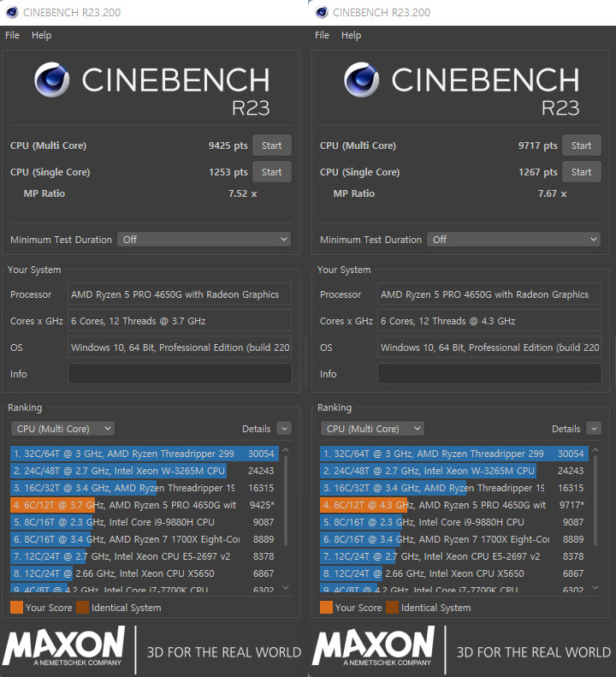Click MP Ratio value 7.67 x
Viewport: 616px width, 677px height.
(552, 193)
